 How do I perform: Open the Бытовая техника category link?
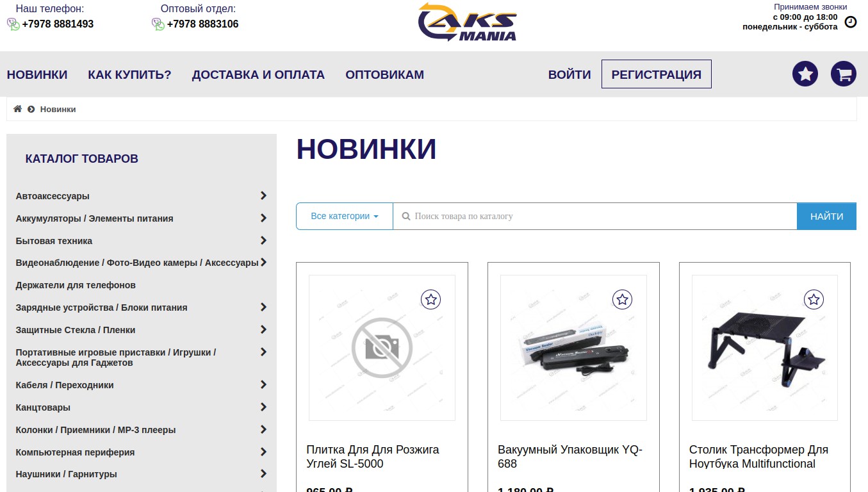tap(54, 241)
